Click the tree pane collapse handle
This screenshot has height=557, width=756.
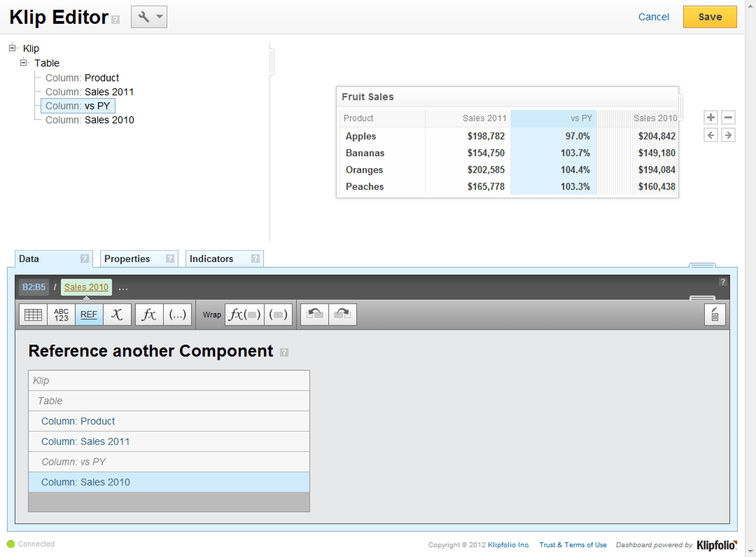click(272, 62)
